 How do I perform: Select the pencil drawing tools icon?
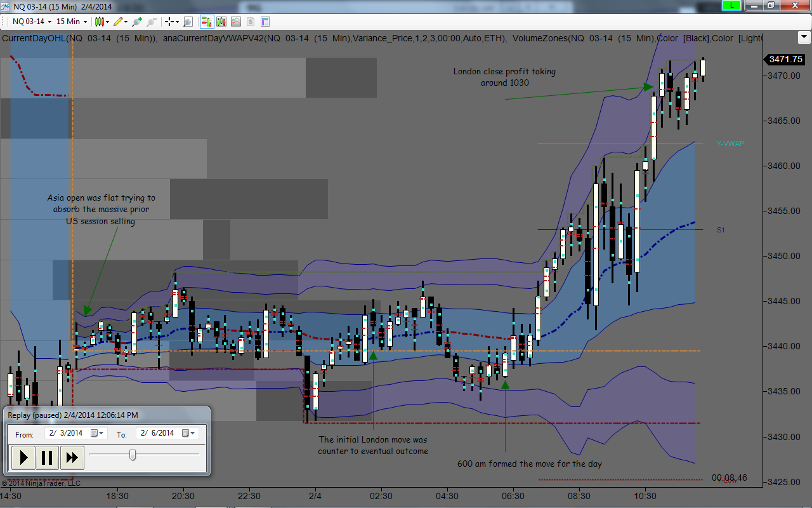click(x=118, y=22)
